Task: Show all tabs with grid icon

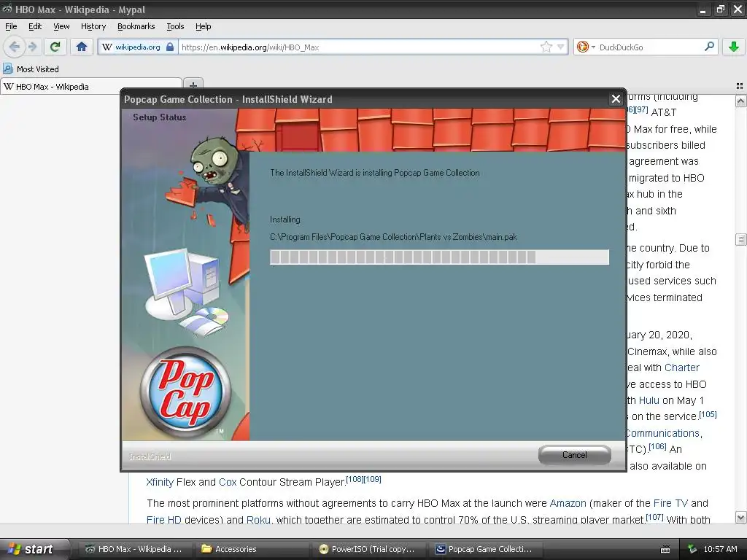Action: tap(740, 86)
